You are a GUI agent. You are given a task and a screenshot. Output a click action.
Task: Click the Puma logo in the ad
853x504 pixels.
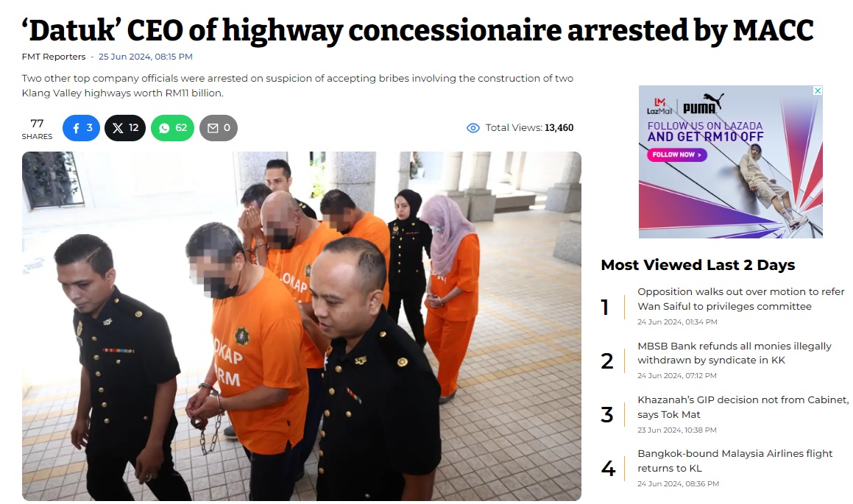(704, 104)
